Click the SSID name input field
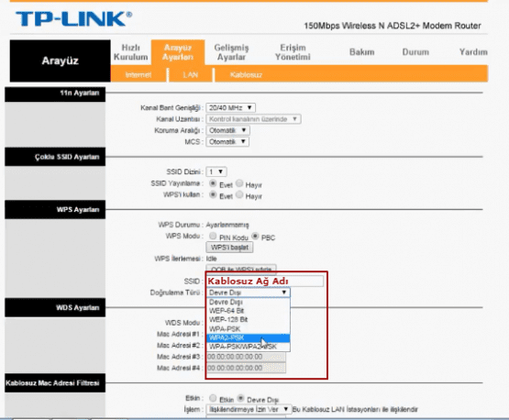The width and height of the screenshot is (509, 420). [265, 282]
